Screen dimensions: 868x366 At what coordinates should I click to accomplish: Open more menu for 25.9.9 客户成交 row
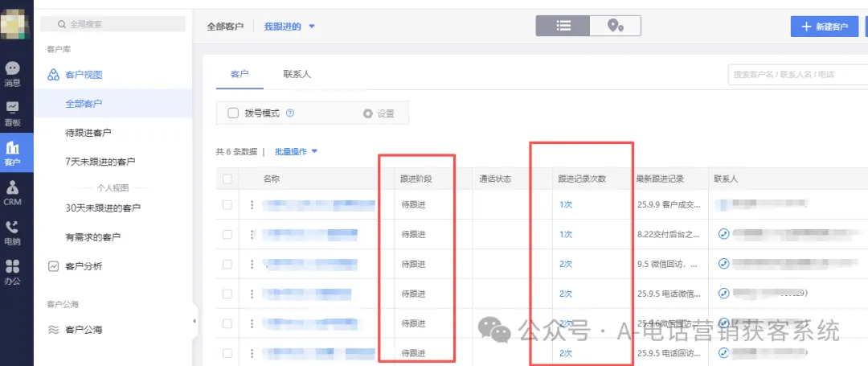[252, 205]
